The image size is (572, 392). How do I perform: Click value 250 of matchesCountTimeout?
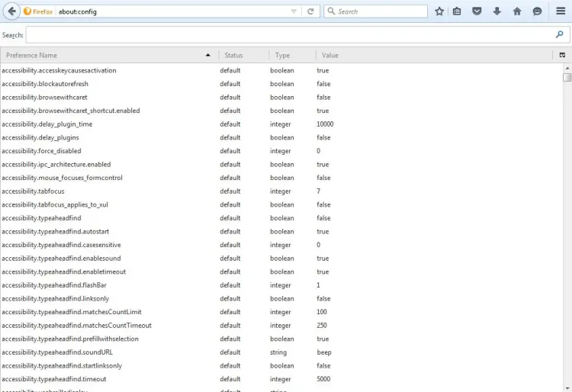322,326
